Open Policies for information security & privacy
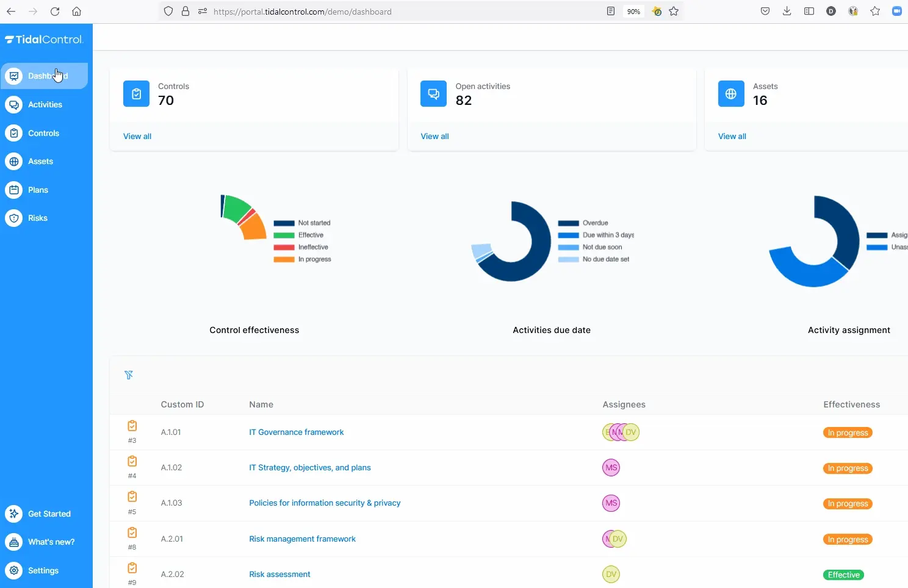The width and height of the screenshot is (908, 588). pos(325,503)
